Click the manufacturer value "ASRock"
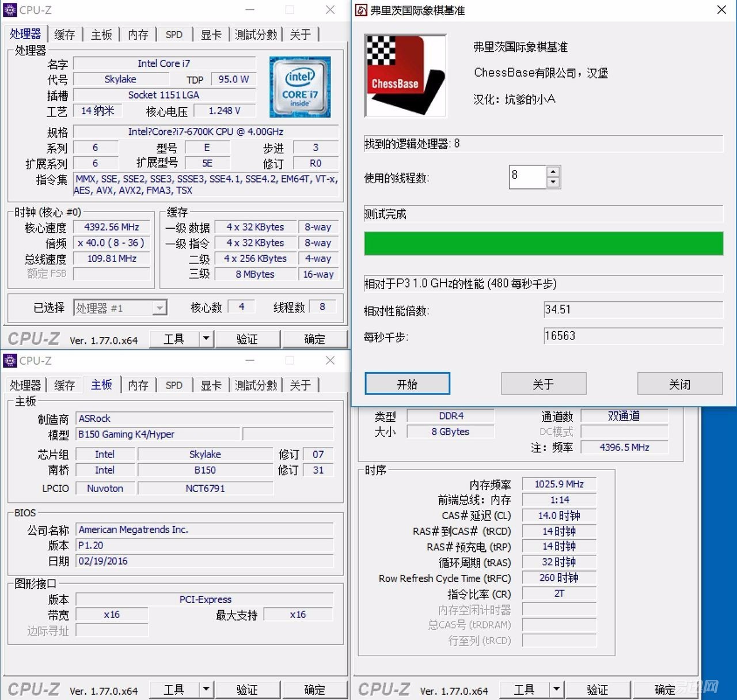This screenshot has width=737, height=700. click(x=204, y=418)
